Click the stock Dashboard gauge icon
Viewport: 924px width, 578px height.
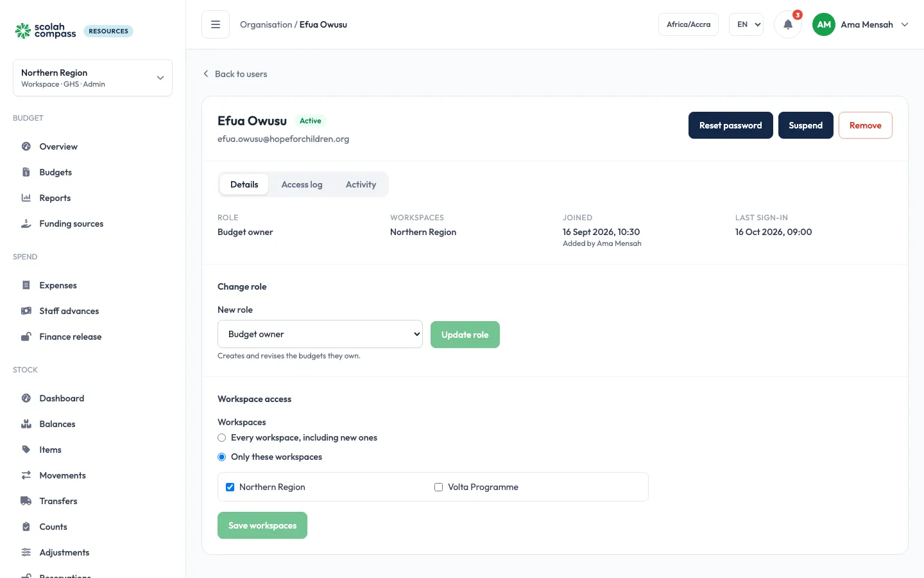click(26, 398)
